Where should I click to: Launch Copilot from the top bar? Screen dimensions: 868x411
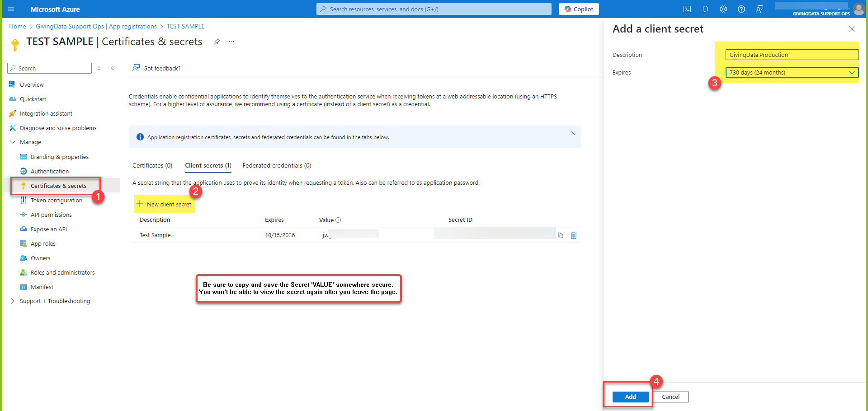[x=579, y=9]
